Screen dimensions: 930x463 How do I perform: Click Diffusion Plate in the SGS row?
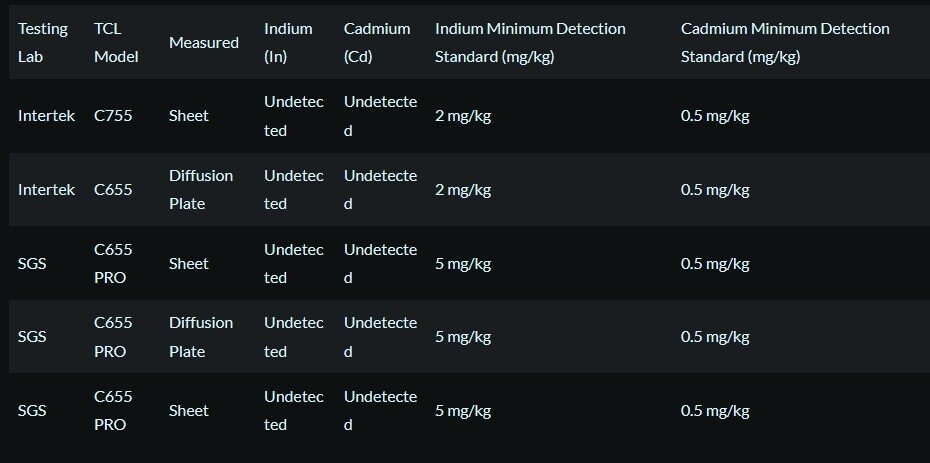pyautogui.click(x=201, y=337)
